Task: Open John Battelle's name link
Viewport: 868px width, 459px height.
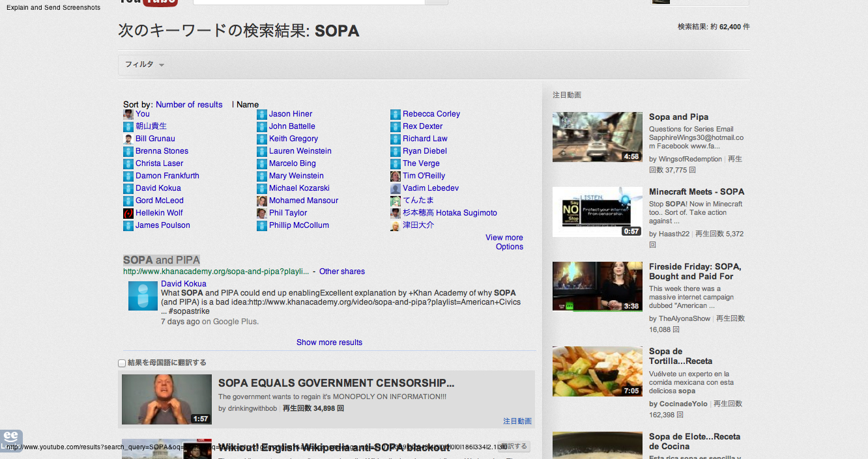Action: coord(292,126)
